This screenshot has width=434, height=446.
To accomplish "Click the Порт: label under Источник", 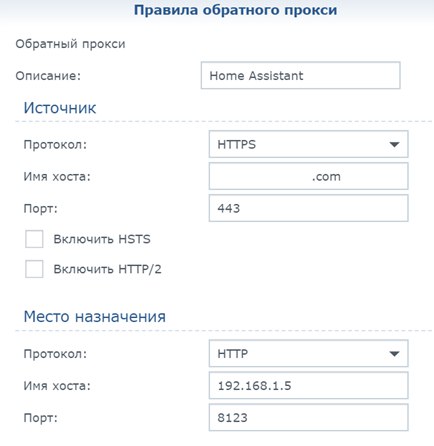I will point(41,209).
